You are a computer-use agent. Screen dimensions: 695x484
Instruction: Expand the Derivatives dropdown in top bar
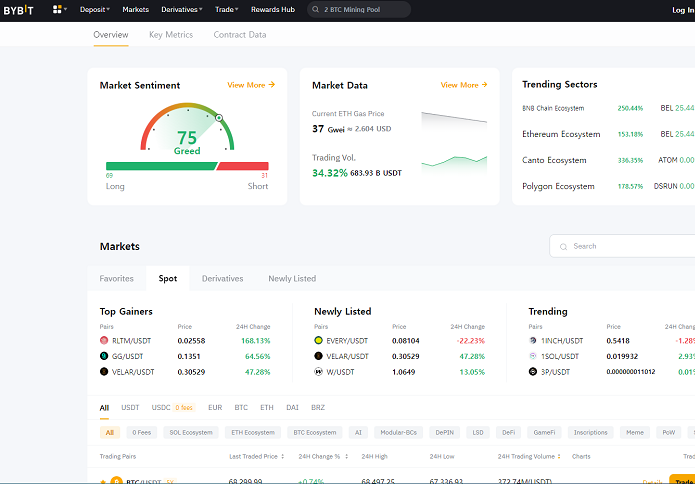(x=182, y=9)
